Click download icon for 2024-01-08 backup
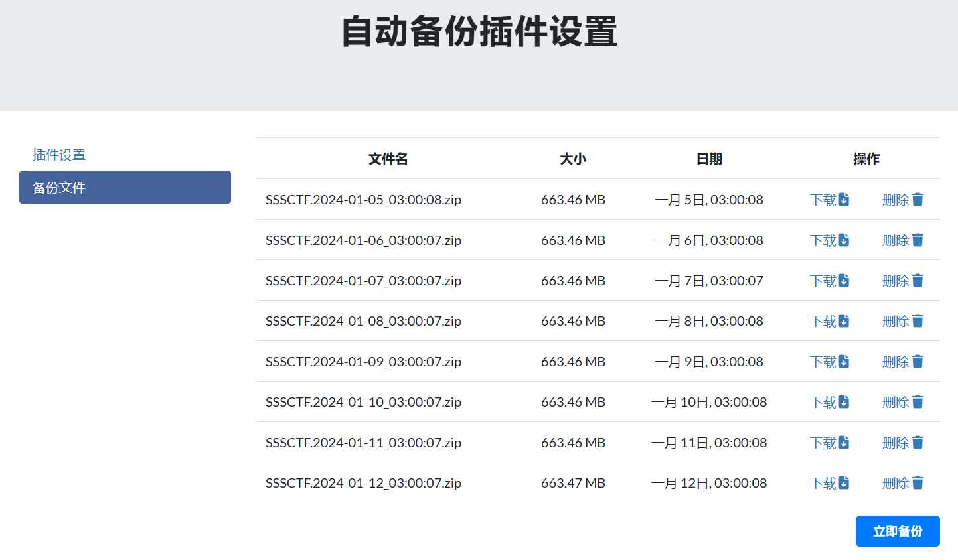 coord(844,321)
